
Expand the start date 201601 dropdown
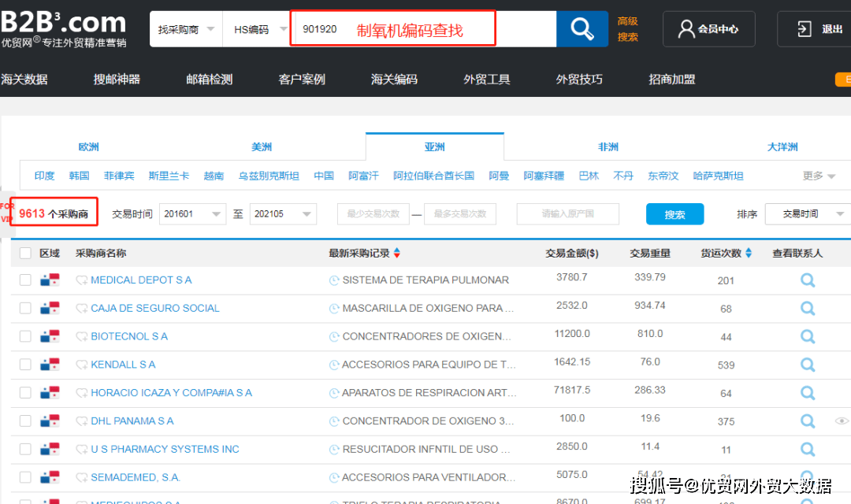click(192, 213)
